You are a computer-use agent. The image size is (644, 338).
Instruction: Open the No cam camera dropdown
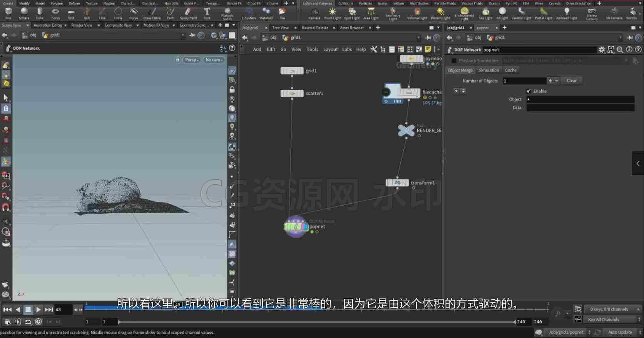tap(214, 60)
